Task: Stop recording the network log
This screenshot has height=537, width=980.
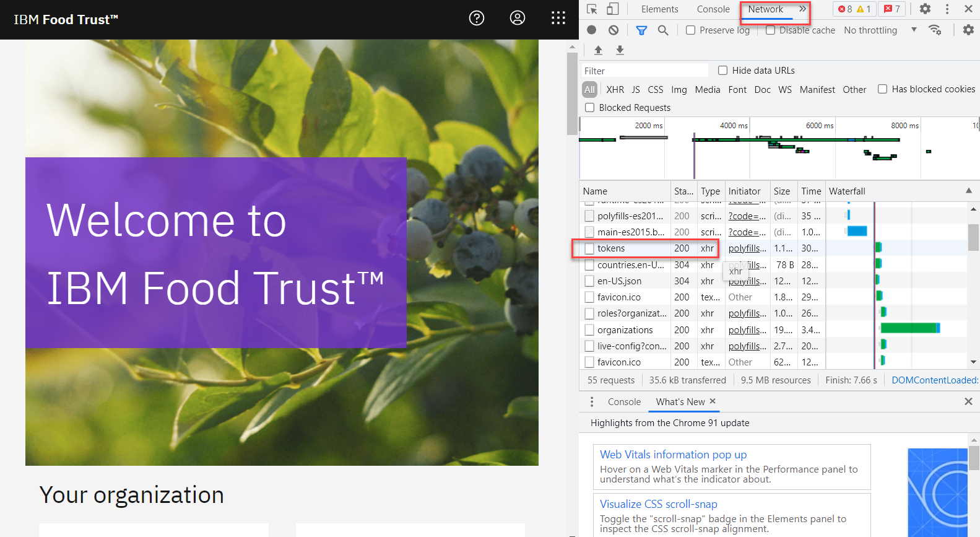Action: pyautogui.click(x=592, y=30)
